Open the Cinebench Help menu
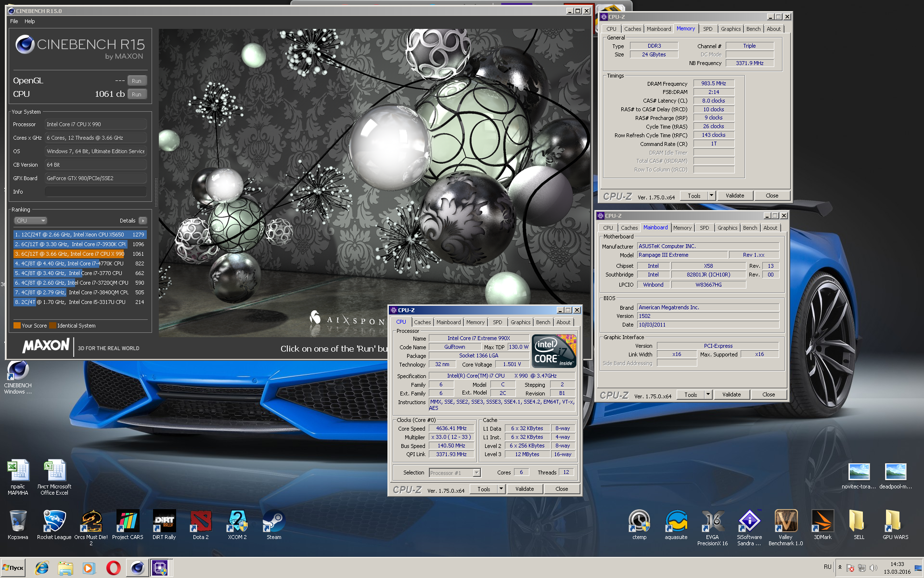Image resolution: width=924 pixels, height=578 pixels. 30,21
